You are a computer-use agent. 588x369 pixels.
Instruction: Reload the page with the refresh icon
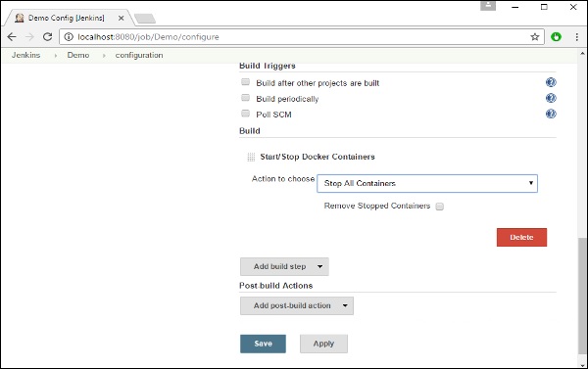(48, 37)
